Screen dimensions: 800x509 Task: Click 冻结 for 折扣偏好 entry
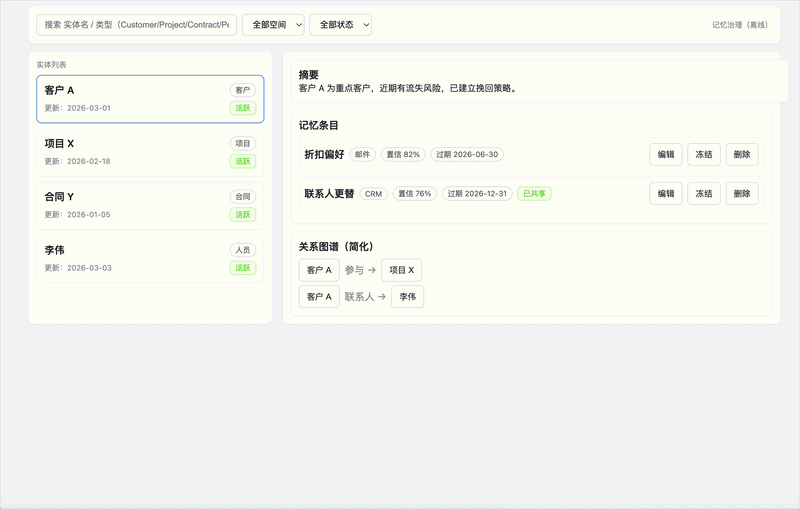(x=704, y=155)
